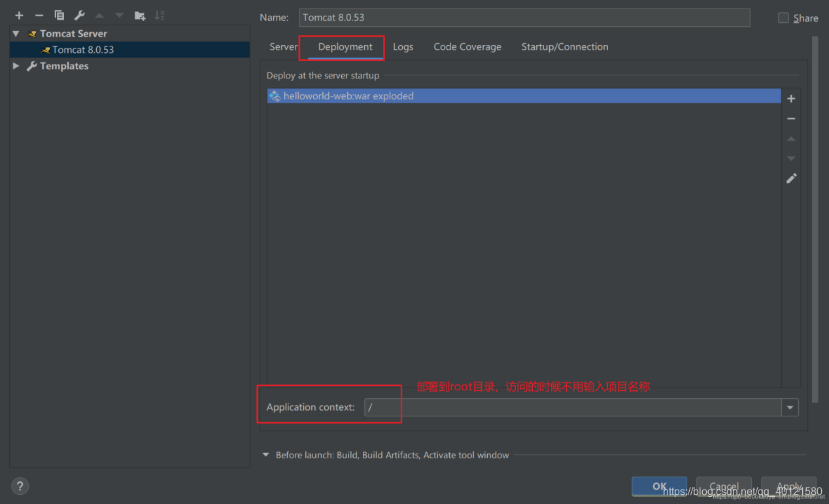Image resolution: width=829 pixels, height=504 pixels.
Task: Remove helloworld-web artifact with minus button
Action: (791, 118)
